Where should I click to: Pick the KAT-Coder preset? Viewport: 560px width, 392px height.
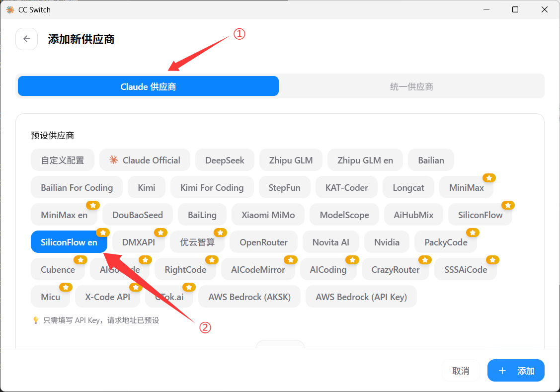point(346,187)
